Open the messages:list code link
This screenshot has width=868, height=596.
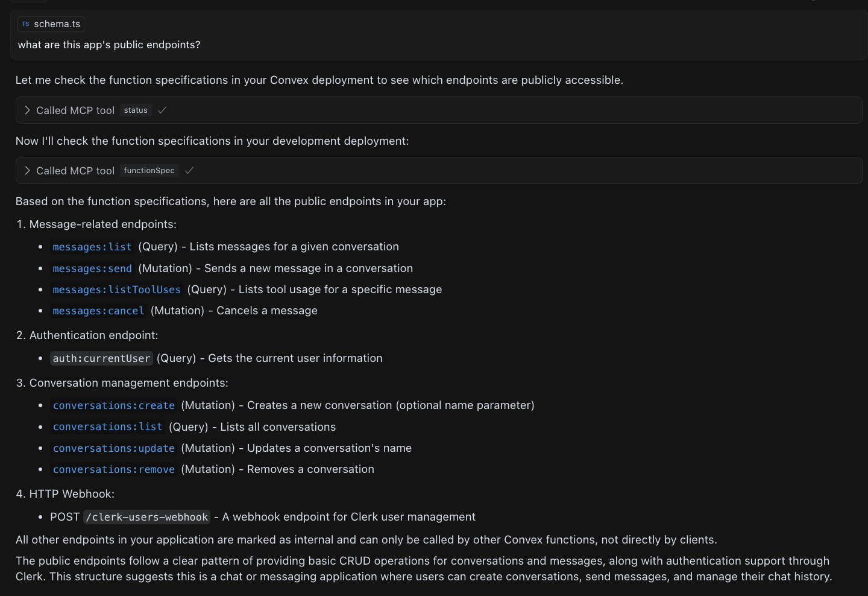point(92,247)
